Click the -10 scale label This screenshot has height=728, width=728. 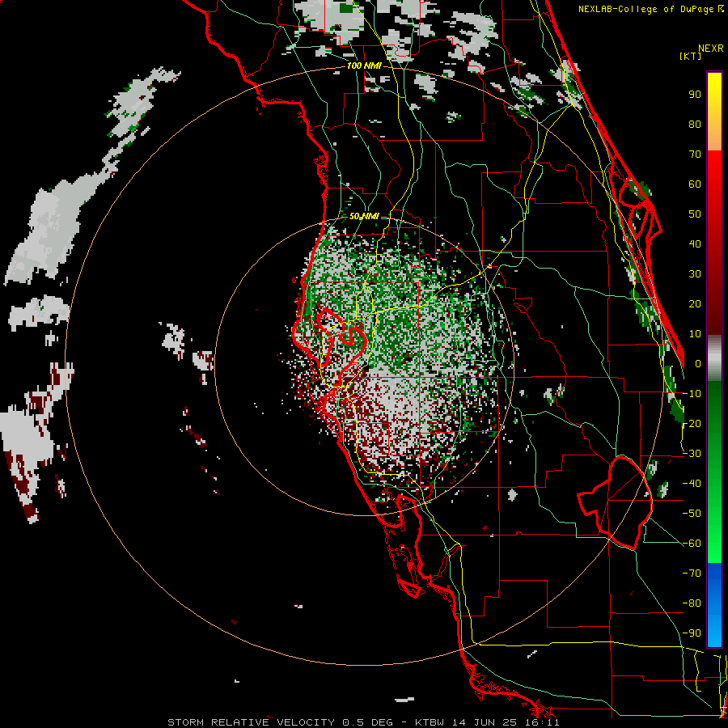692,394
